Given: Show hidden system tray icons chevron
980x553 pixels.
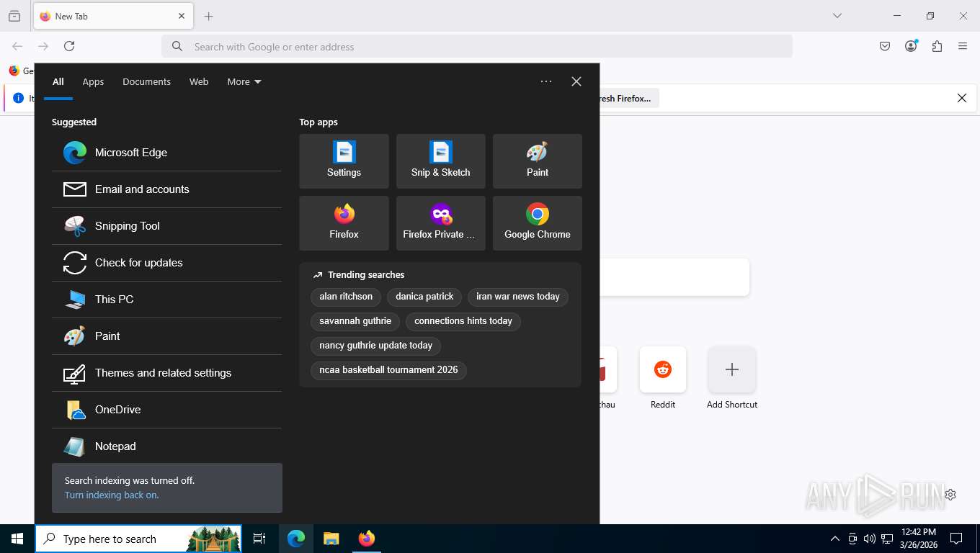Looking at the screenshot, I should tap(835, 539).
